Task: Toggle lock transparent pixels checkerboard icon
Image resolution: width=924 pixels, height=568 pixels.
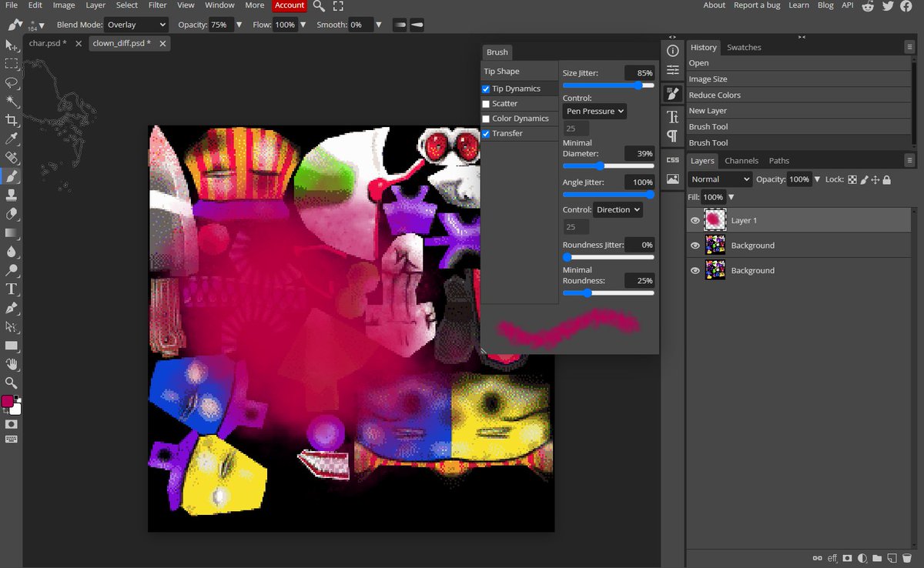Action: click(x=852, y=179)
